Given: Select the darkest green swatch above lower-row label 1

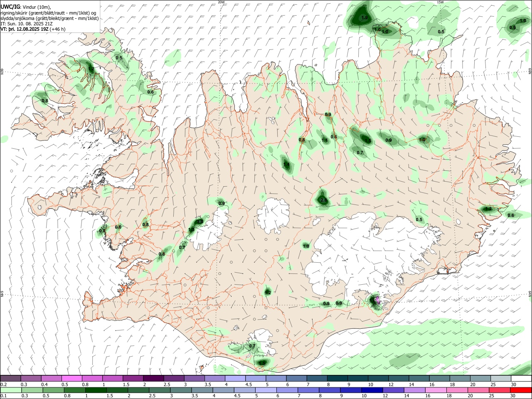Looking at the screenshot, I should point(96,390).
